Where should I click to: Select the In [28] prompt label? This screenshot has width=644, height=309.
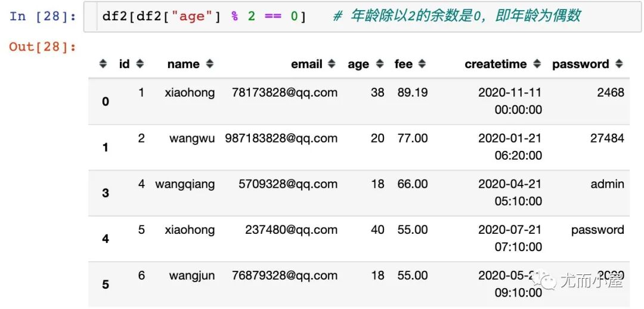43,17
